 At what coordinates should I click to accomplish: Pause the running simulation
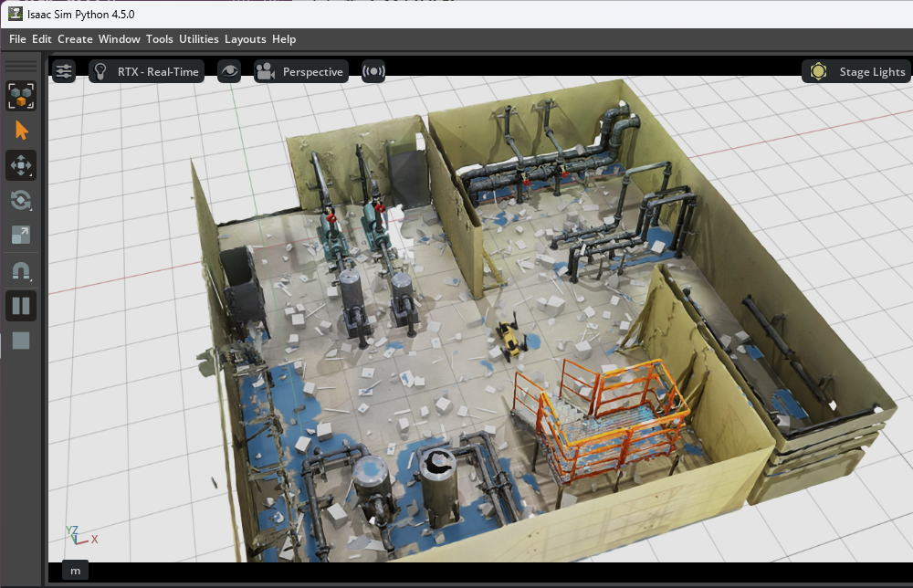click(21, 306)
